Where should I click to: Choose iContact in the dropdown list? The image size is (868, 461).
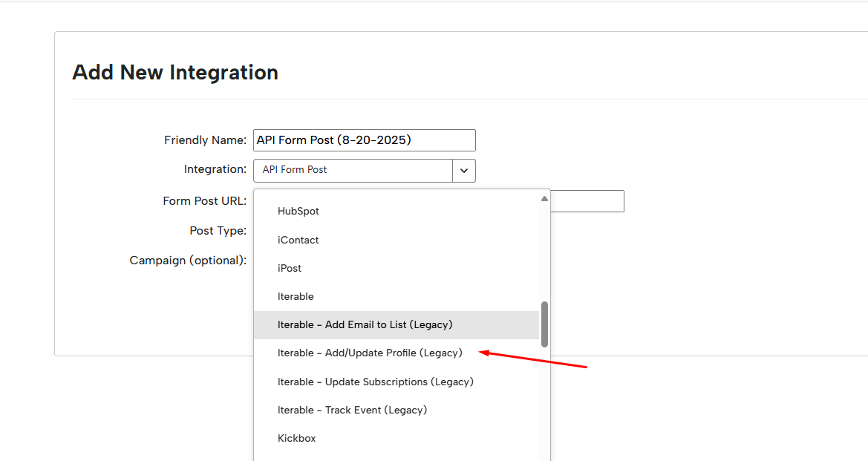[x=298, y=240]
